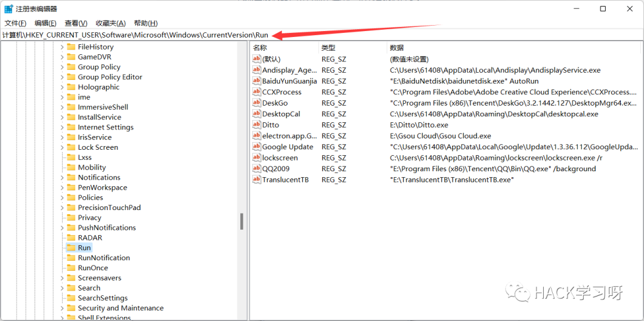The height and width of the screenshot is (321, 644).
Task: Select the Screensavers tree key
Action: pyautogui.click(x=98, y=278)
